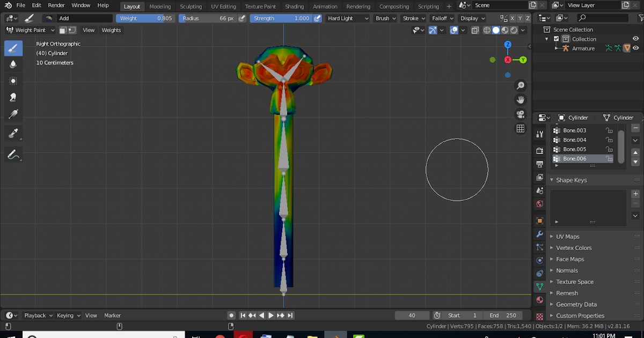Screen dimensions: 644x338
Task: Open Modifier Properties with the wrench icon
Action: tap(539, 234)
